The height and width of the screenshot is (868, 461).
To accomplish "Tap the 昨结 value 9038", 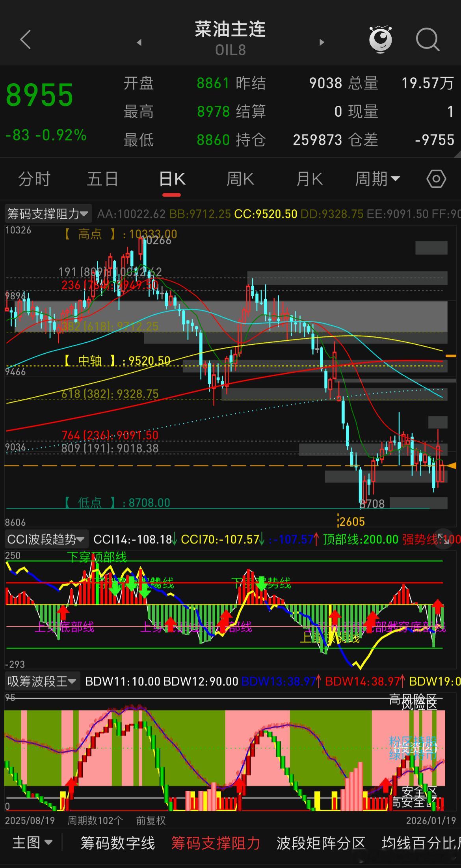I will point(325,83).
